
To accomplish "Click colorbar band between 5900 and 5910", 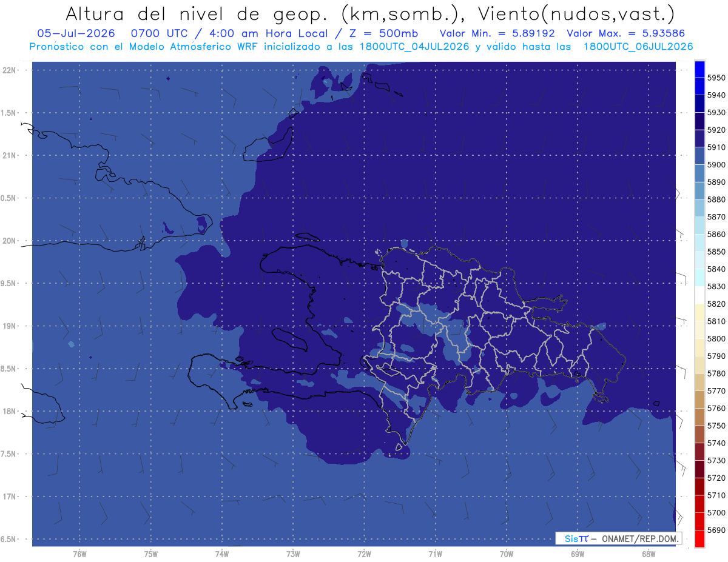I will click(699, 156).
